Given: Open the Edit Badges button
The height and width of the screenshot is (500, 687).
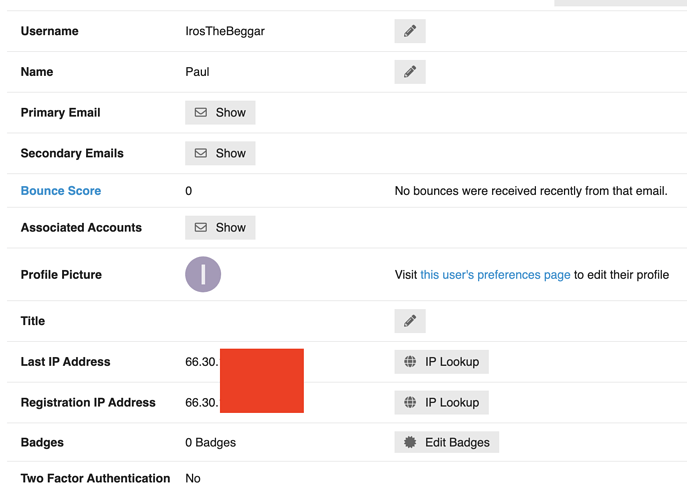Looking at the screenshot, I should point(446,443).
